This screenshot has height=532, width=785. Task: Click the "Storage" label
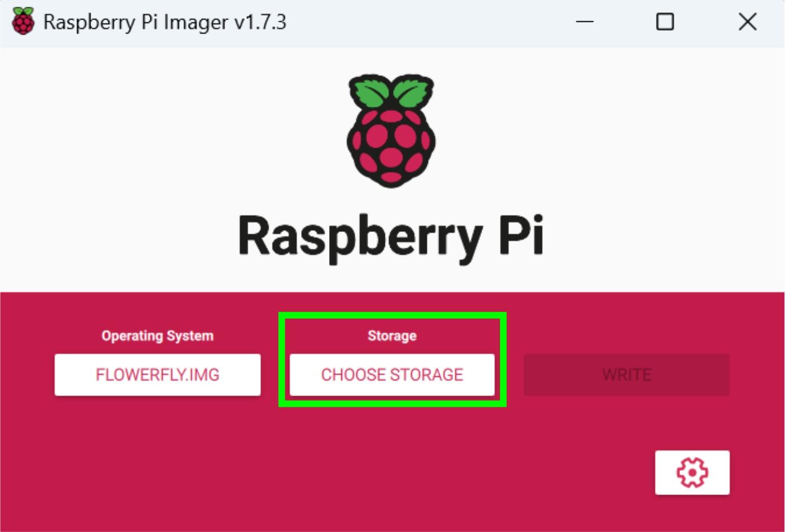[392, 336]
